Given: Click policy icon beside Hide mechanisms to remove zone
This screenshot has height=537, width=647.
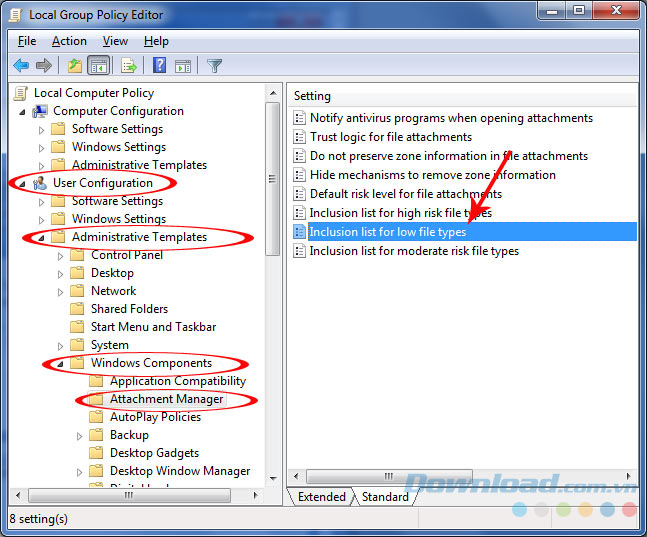Looking at the screenshot, I should point(300,175).
